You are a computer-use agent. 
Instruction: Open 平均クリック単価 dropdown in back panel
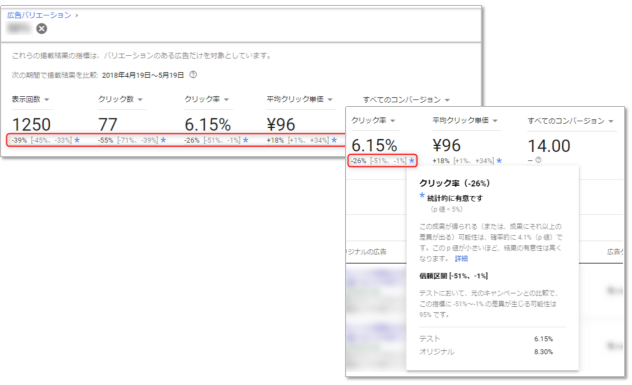tap(299, 99)
